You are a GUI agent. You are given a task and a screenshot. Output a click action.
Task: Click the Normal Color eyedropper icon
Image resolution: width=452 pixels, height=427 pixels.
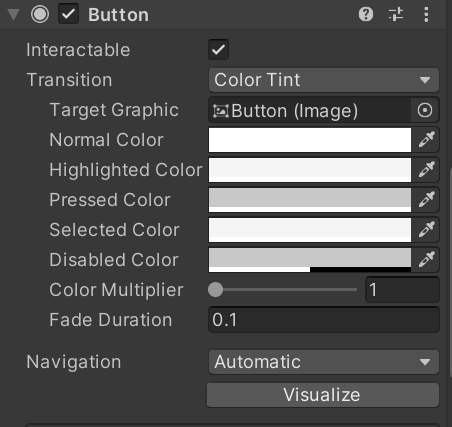426,140
